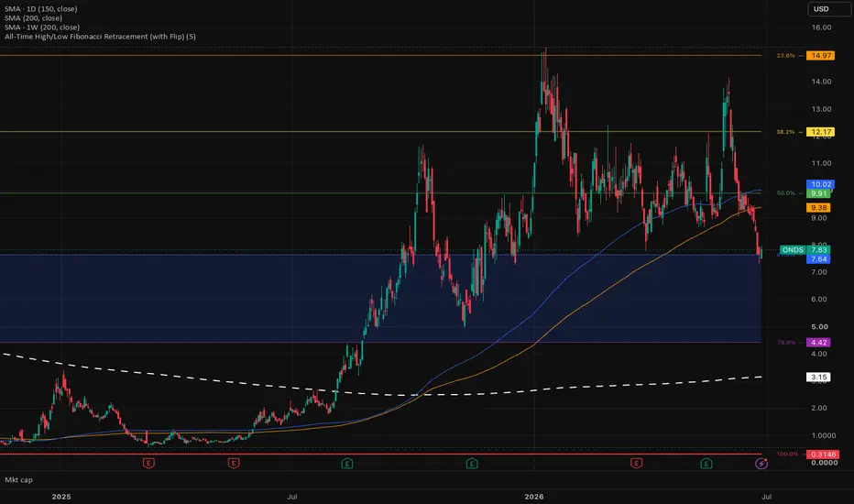The image size is (854, 504).
Task: Open the first green E earnings marker after Jul 2025
Action: click(347, 464)
